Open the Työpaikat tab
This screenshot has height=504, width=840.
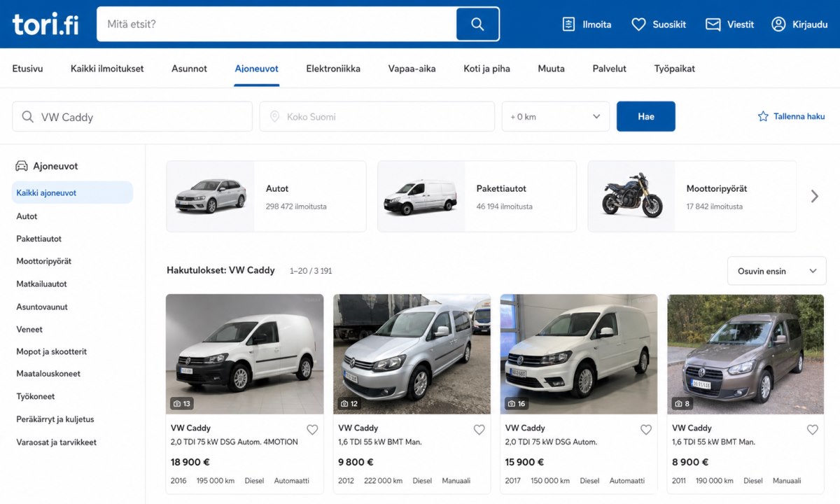674,69
